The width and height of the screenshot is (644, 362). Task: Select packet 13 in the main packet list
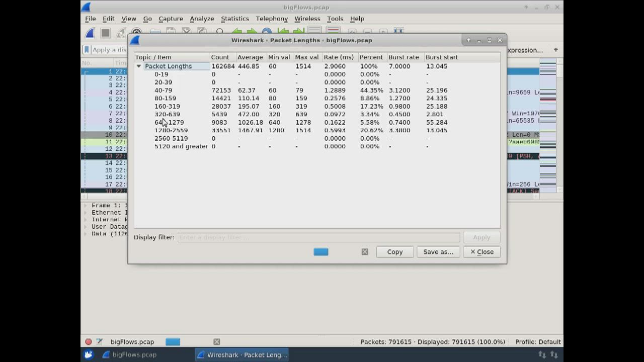point(105,156)
